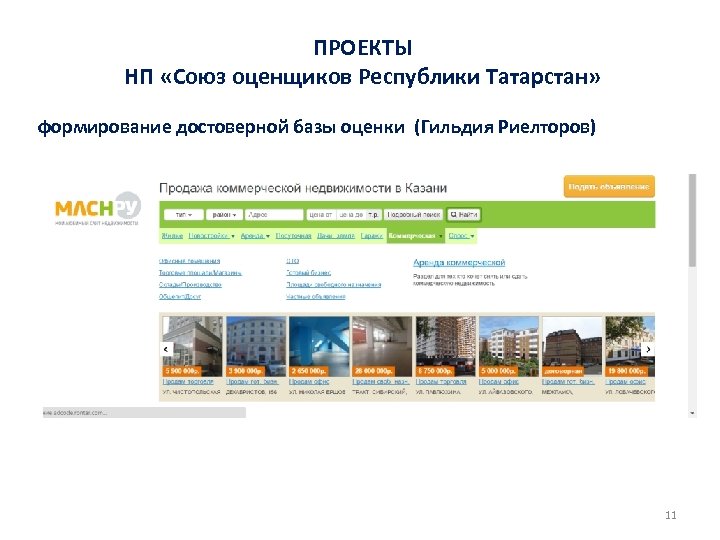Open Продам гот. бизн. link above Декабристов
720x540 pixels.
click(x=252, y=382)
